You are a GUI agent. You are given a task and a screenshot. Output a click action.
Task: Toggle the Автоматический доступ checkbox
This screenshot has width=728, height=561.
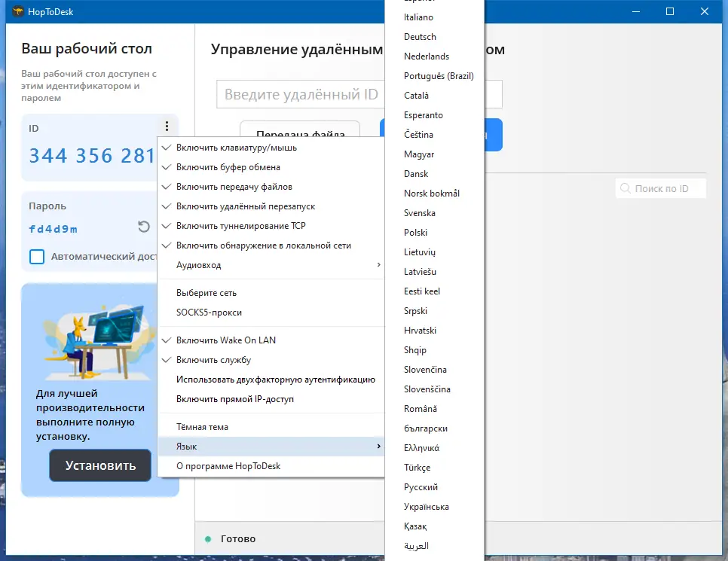click(37, 257)
